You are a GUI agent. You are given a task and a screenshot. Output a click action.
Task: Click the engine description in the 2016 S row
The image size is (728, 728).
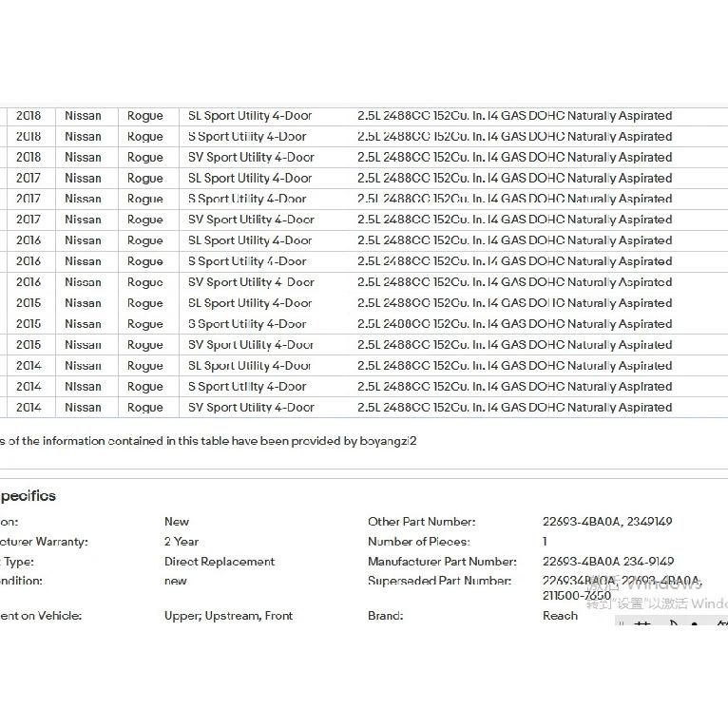[x=514, y=261]
